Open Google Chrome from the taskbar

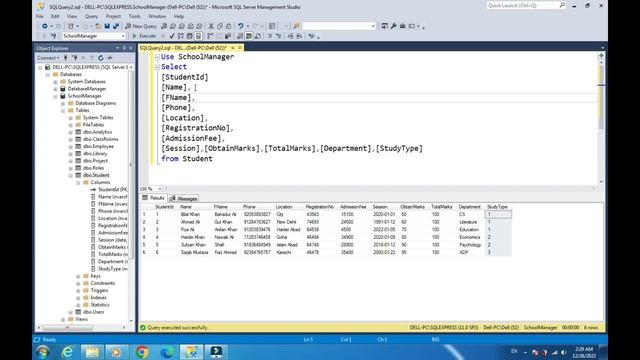(x=142, y=352)
